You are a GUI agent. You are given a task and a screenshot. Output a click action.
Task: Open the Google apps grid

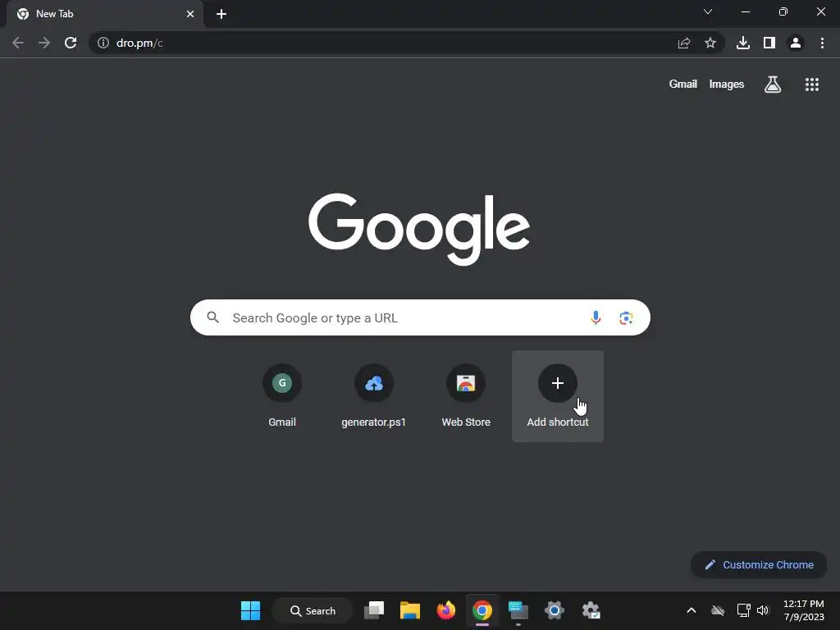coord(812,84)
